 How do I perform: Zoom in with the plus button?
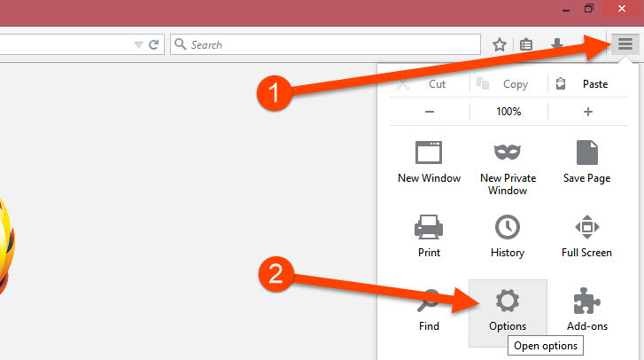[587, 112]
